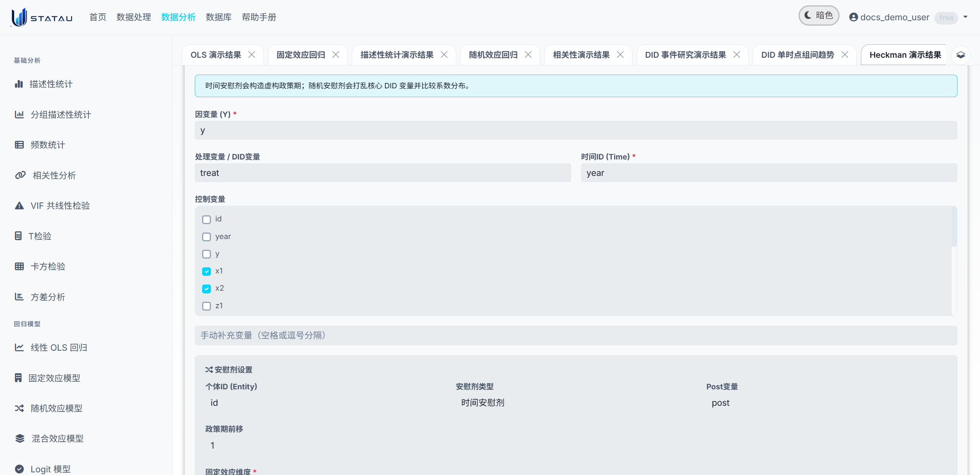Switch to 描述性统计演示结果 tab

397,55
